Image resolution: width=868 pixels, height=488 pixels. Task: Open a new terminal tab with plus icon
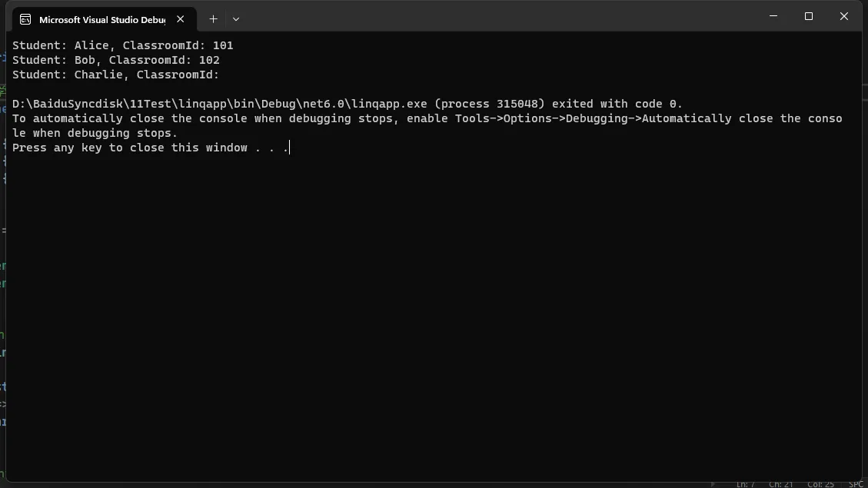[x=213, y=18]
